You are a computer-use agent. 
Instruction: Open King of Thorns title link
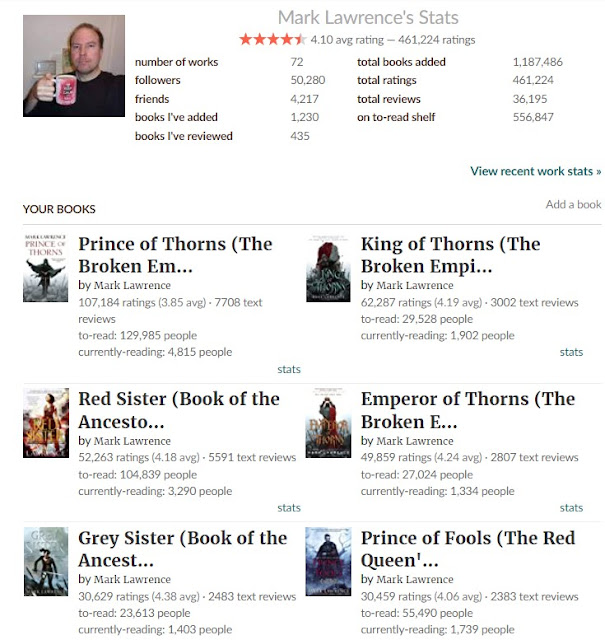click(451, 255)
